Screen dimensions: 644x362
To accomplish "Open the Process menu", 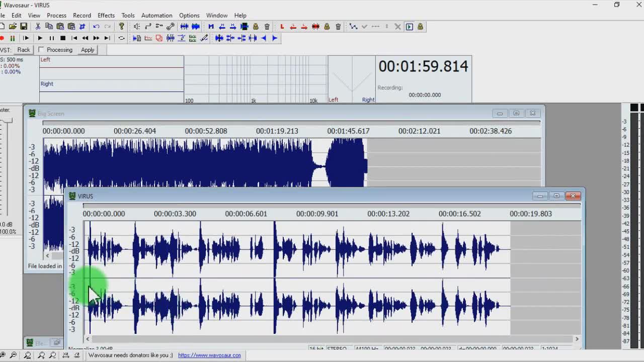I will click(56, 16).
